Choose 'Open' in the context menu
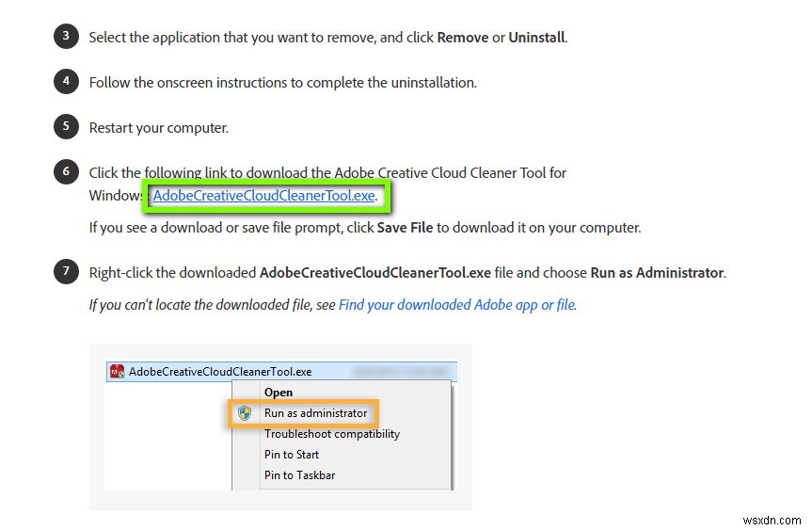Viewport: 812px width, 530px height. [x=279, y=393]
